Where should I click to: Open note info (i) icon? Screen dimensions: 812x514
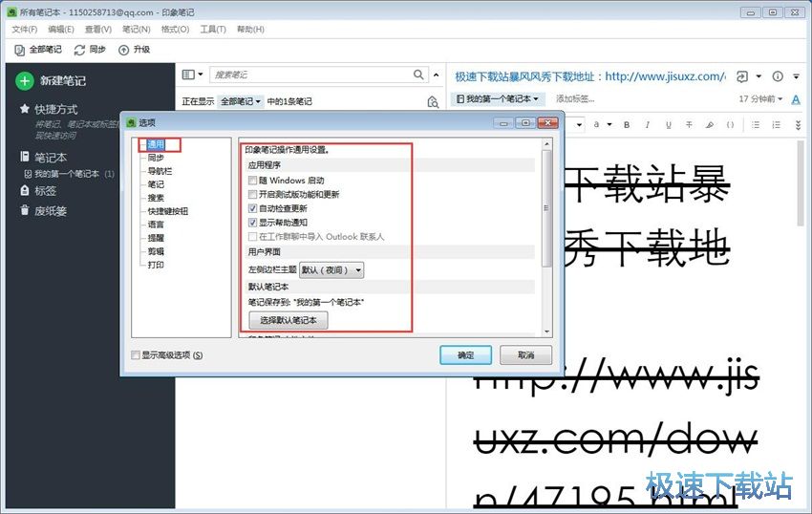(778, 76)
